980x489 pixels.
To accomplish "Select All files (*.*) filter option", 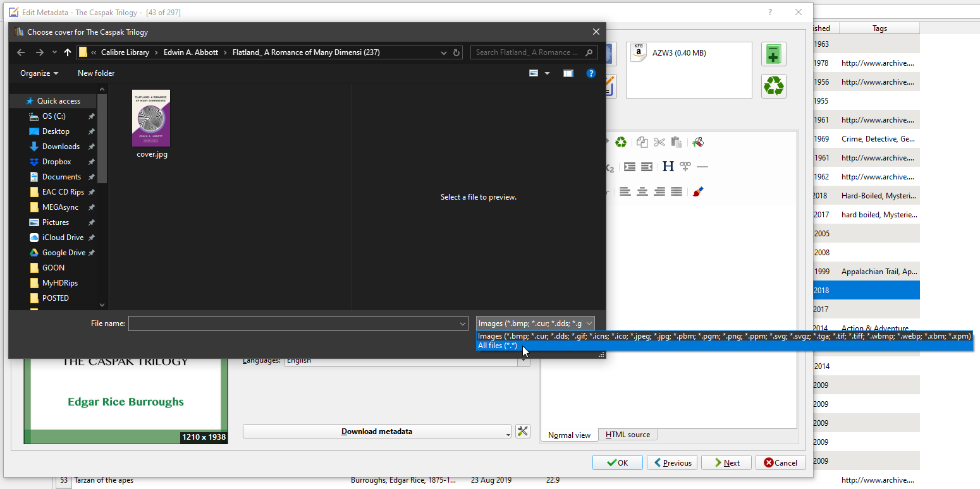I will tap(725, 346).
